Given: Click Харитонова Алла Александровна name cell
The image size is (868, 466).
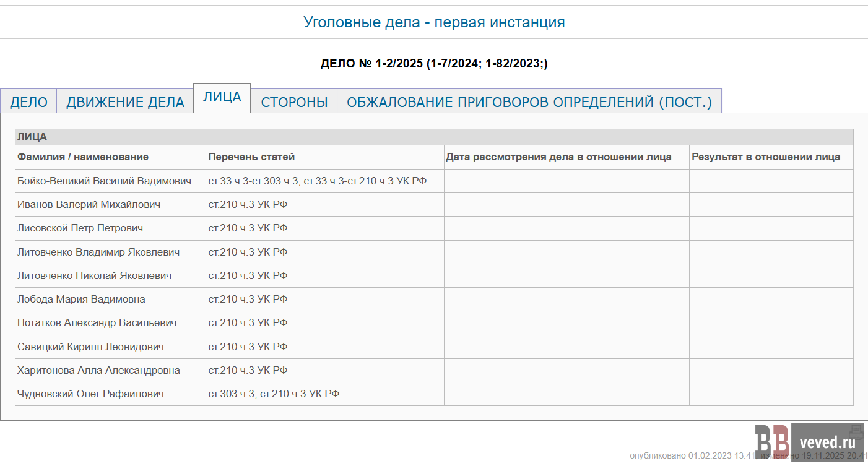Looking at the screenshot, I should [x=98, y=370].
